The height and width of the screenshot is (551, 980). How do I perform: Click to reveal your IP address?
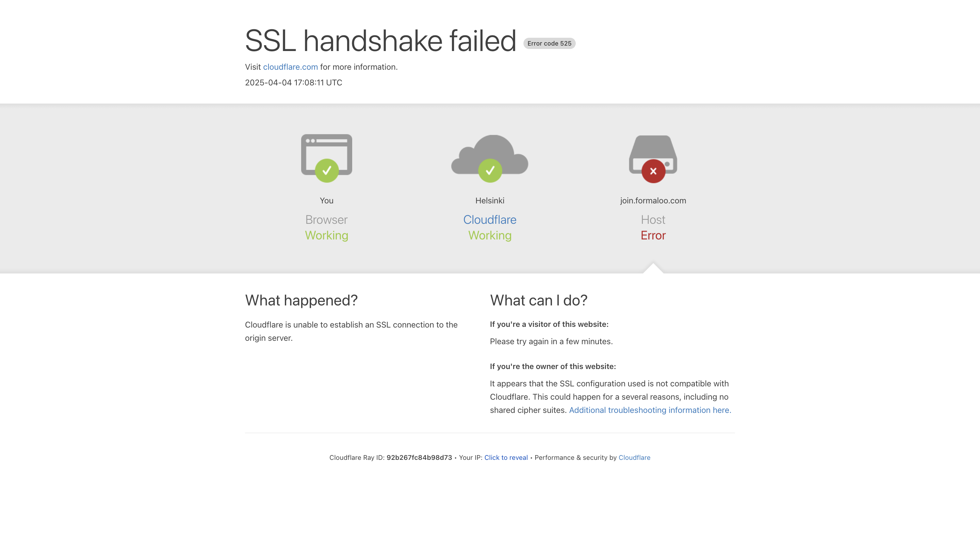tap(506, 457)
